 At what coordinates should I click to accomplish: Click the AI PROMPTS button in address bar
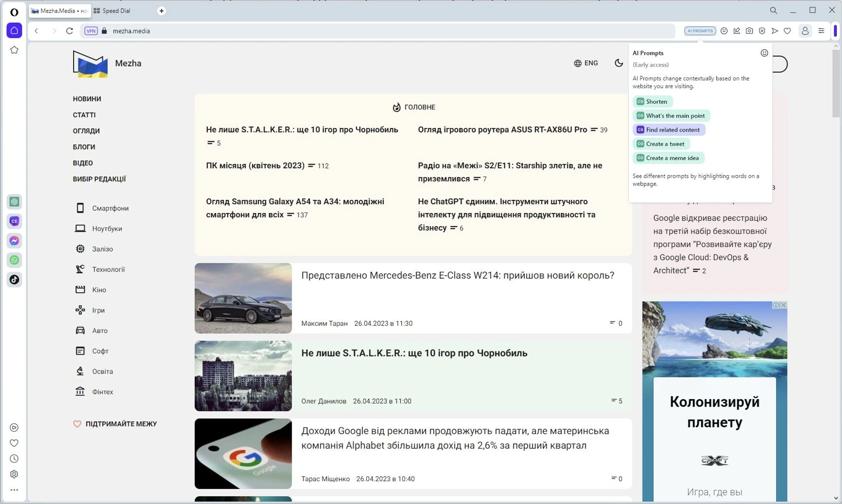700,31
